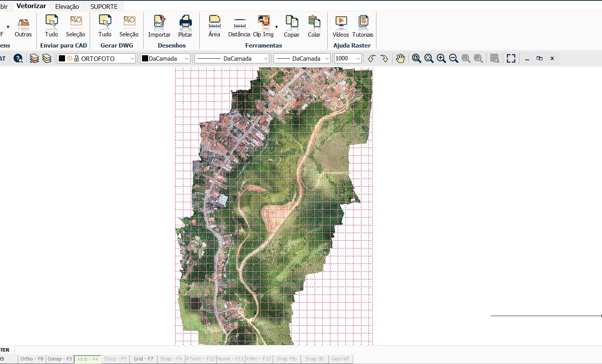Click the fullscreen extents icon
Viewport: 602px width, 364px height.
(x=511, y=58)
